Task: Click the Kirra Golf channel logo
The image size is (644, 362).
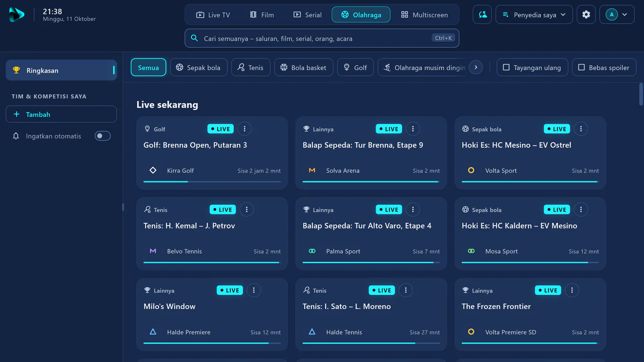Action: (153, 170)
